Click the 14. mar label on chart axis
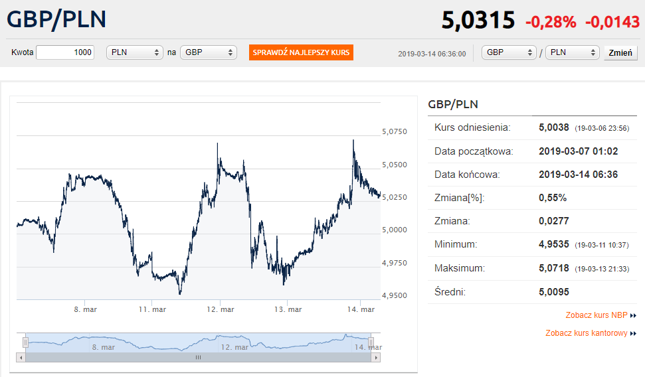The image size is (645, 377). 361,310
